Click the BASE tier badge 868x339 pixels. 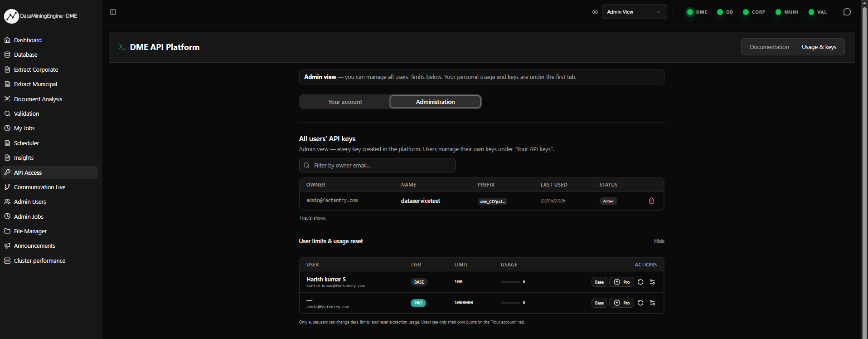419,282
